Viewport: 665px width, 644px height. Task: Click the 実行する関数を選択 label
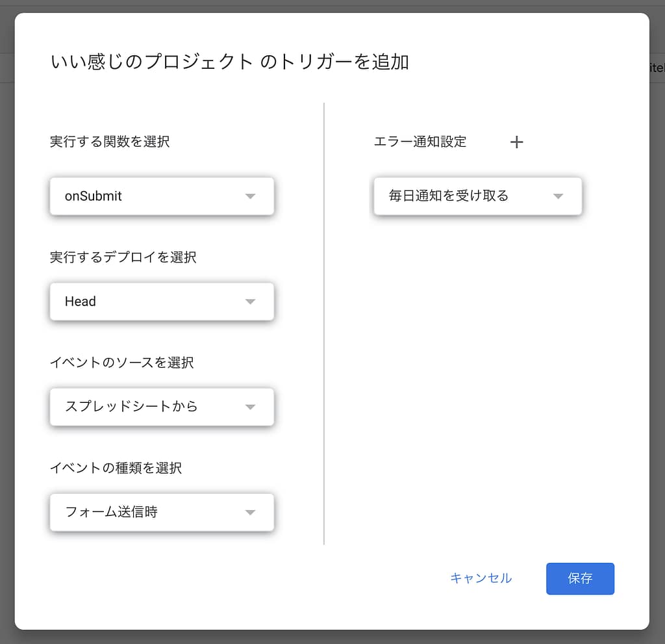pos(110,142)
